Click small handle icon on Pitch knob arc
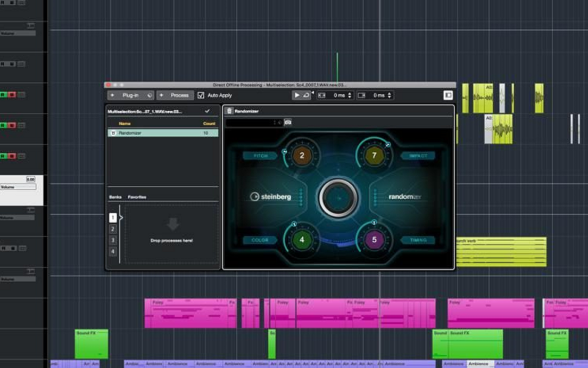The image size is (588, 368). pos(285,152)
